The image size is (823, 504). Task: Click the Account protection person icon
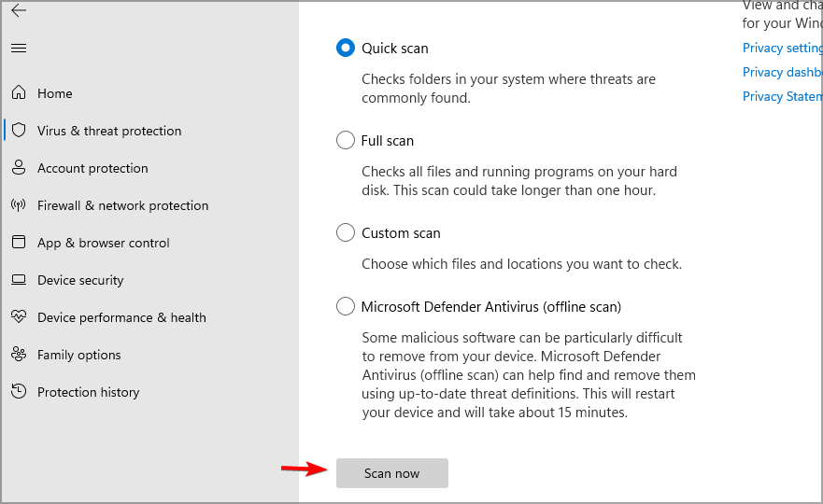(x=19, y=168)
